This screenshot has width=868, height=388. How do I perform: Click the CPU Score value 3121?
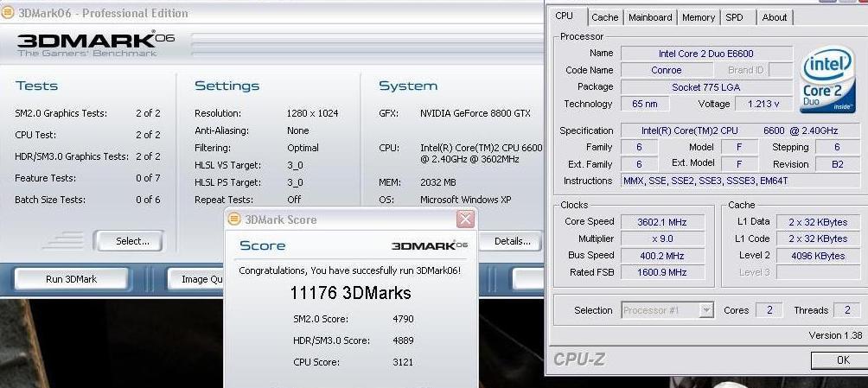click(x=403, y=362)
